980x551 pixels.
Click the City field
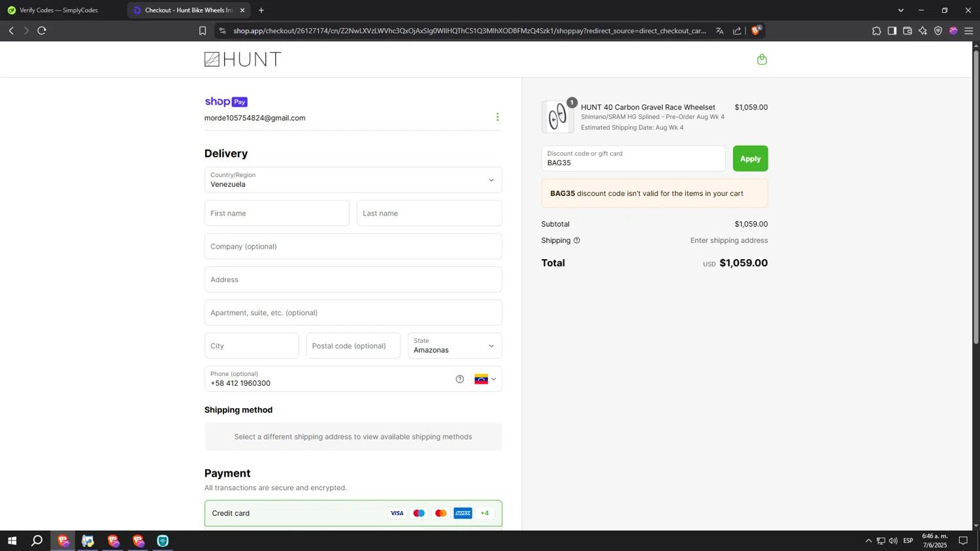pos(252,346)
